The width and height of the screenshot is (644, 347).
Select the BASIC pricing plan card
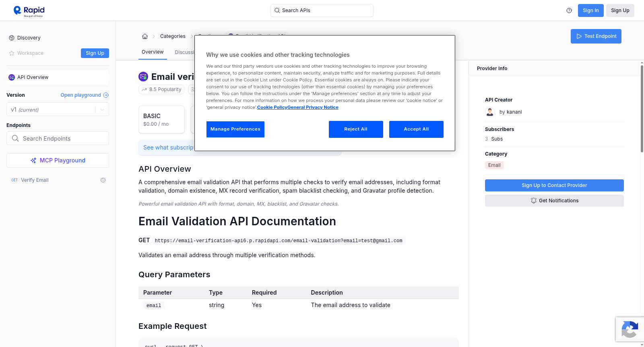point(161,120)
